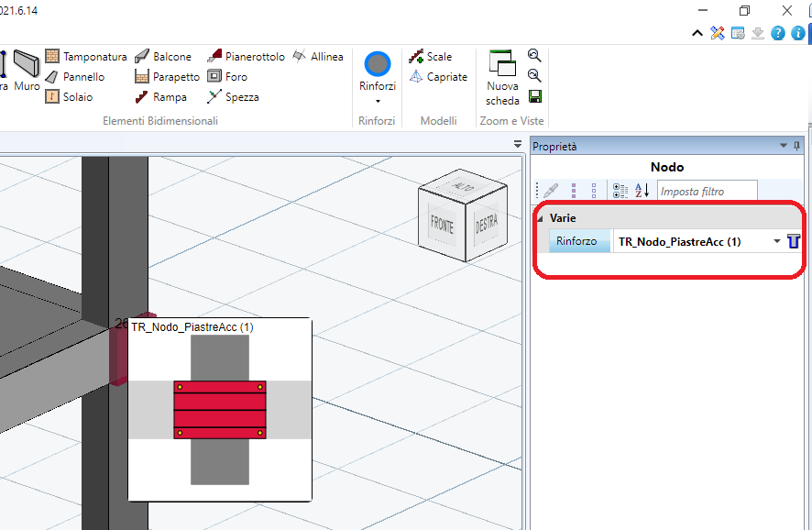Pin the Proprietà panel
The height and width of the screenshot is (530, 812).
[796, 146]
